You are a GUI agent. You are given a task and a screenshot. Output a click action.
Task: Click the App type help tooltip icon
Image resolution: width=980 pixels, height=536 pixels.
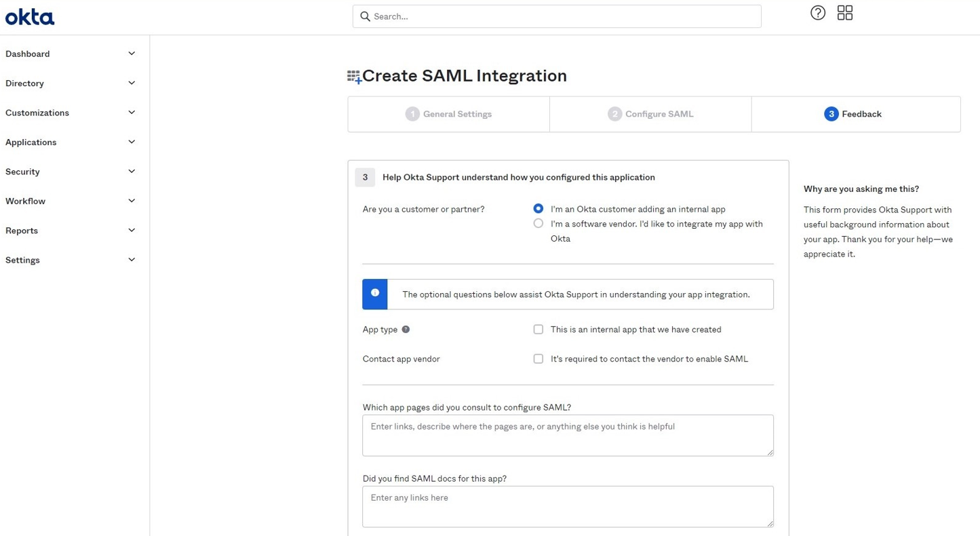pyautogui.click(x=406, y=330)
